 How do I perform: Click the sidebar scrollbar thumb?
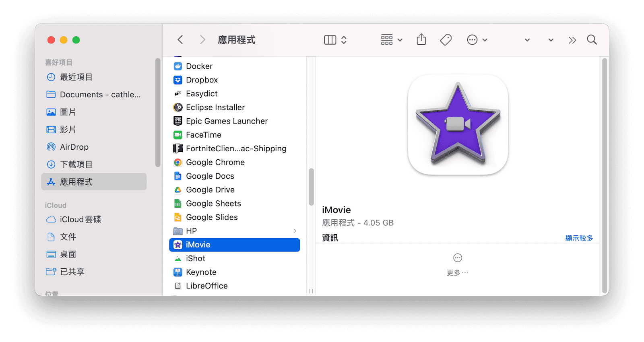click(157, 112)
